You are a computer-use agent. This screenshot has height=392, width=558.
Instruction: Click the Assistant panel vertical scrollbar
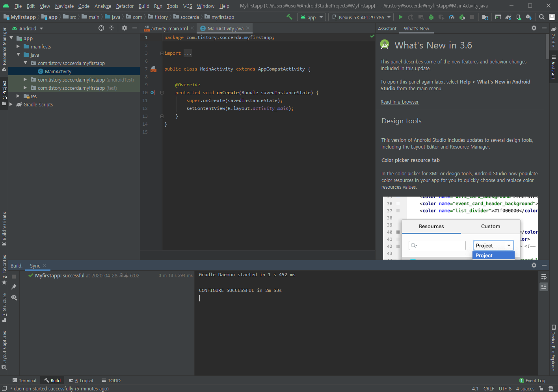click(x=547, y=46)
